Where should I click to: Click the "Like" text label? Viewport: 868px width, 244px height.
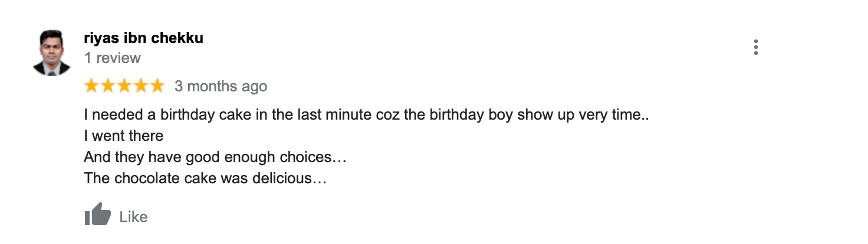133,217
